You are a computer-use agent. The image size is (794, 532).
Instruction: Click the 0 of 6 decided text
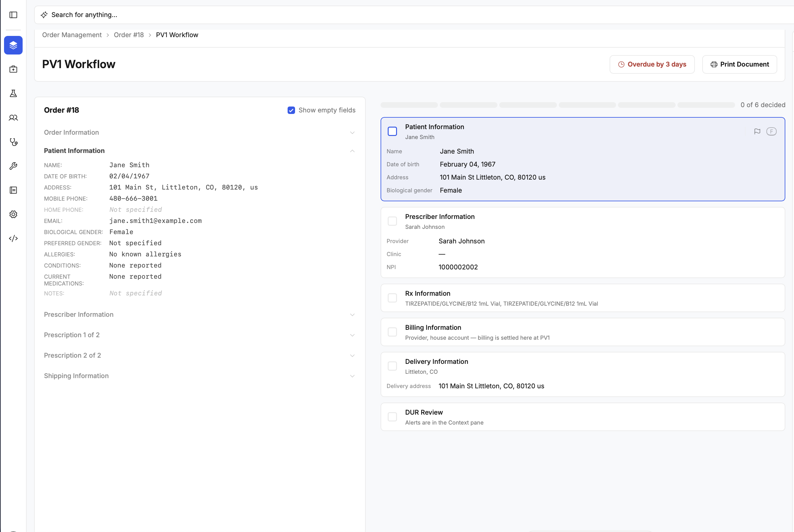[x=763, y=105]
